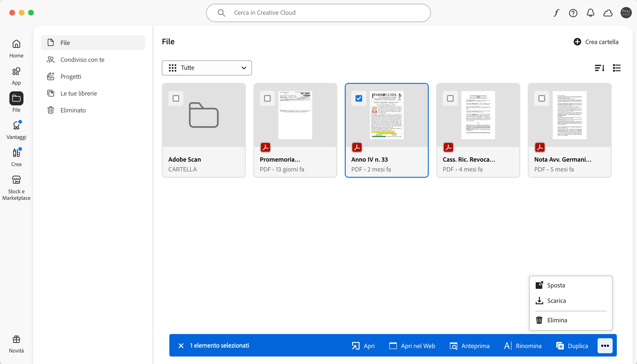Viewport: 637px width, 364px height.
Task: Open the fonts icon in top bar
Action: click(x=556, y=13)
